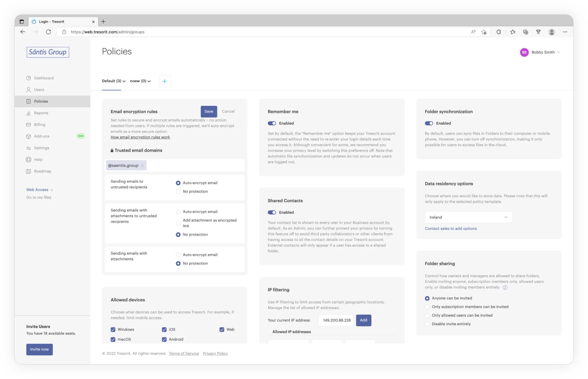The height and width of the screenshot is (379, 588).
Task: Select Add attachment as encrypted link
Action: [x=178, y=223]
